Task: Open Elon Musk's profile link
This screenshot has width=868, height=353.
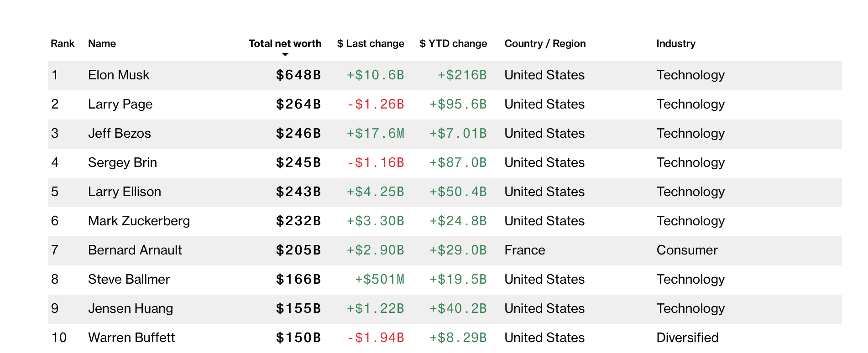Action: pos(119,75)
